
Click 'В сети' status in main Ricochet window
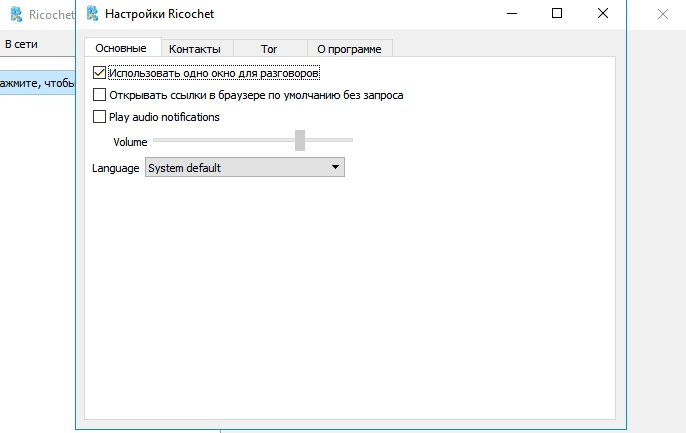click(21, 44)
